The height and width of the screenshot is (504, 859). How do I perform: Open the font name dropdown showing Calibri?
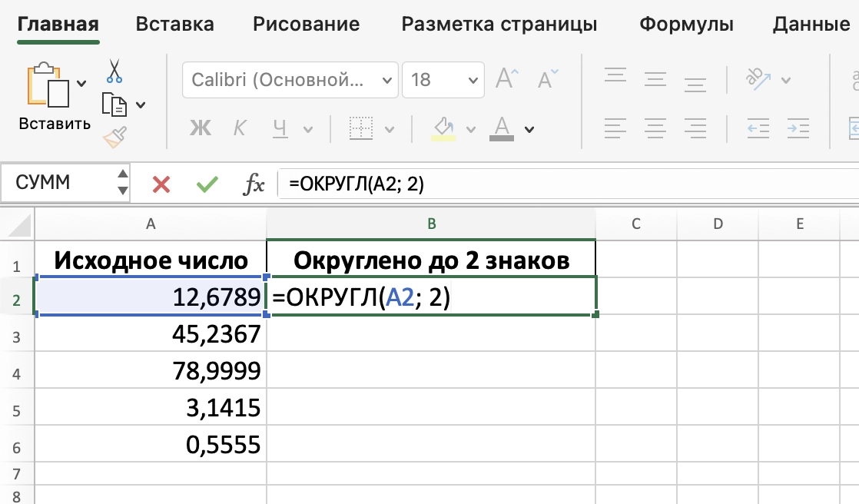pos(290,79)
